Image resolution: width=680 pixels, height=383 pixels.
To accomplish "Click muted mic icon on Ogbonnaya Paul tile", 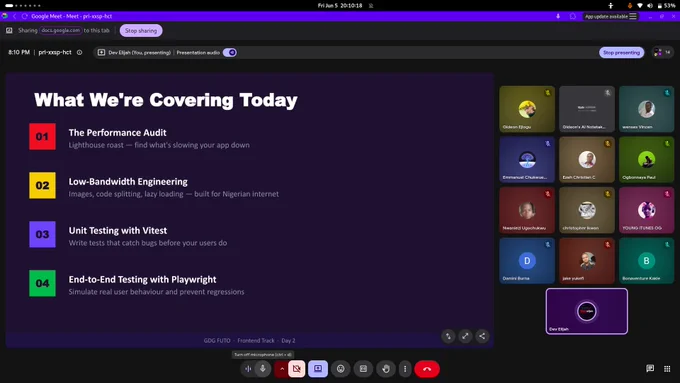I will tap(667, 143).
